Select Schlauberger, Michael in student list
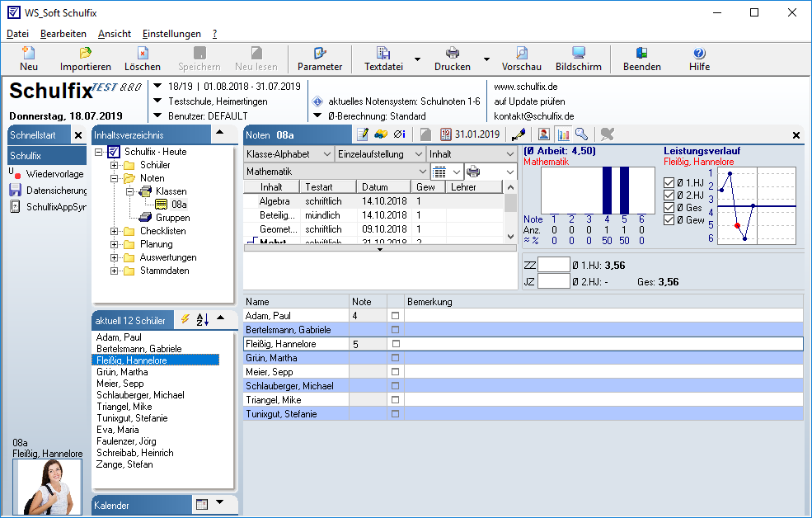The height and width of the screenshot is (518, 812). click(x=140, y=395)
